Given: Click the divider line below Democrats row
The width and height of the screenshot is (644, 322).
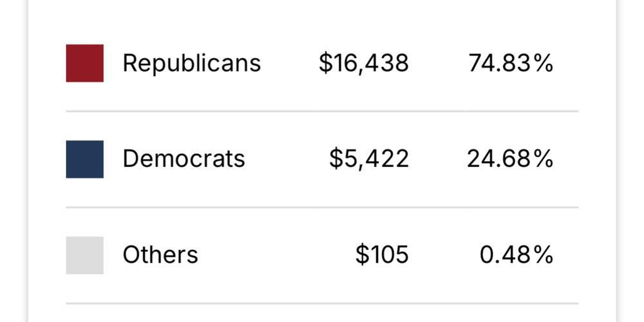Looking at the screenshot, I should pyautogui.click(x=322, y=207).
